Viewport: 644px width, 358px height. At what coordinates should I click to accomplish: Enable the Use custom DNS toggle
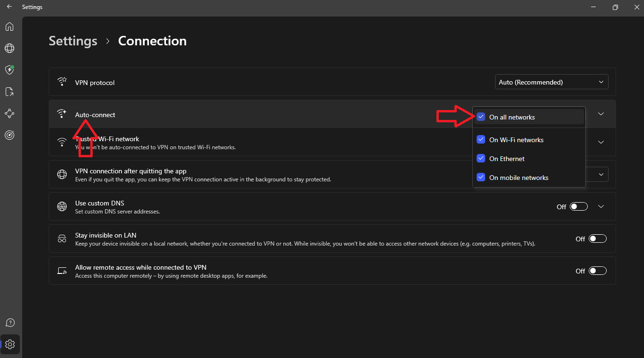(x=578, y=207)
